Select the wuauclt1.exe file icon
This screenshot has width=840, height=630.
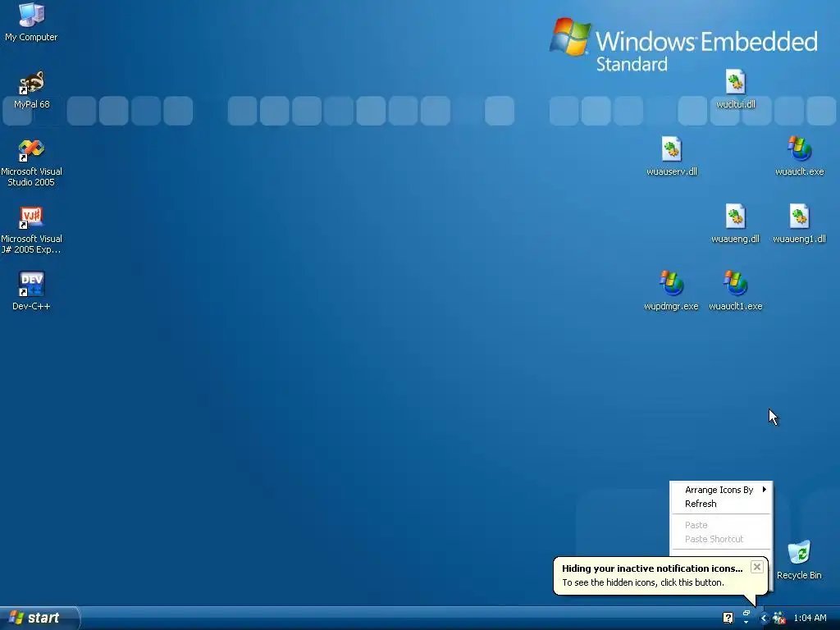click(x=736, y=291)
